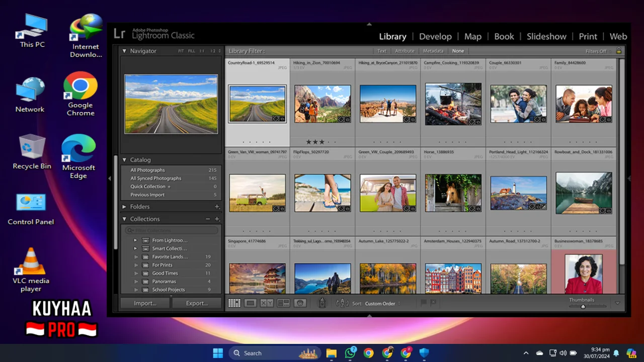Open Microsoft Edge desktop shortcut
The height and width of the screenshot is (362, 644).
coord(78,156)
